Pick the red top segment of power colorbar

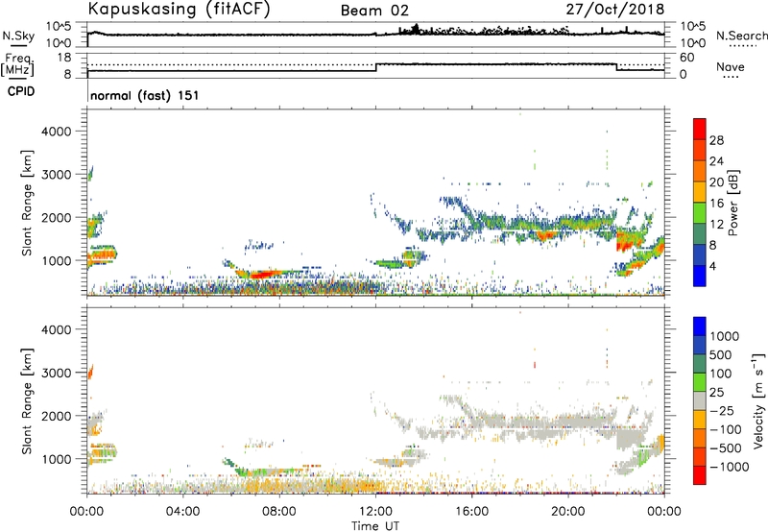(700, 129)
